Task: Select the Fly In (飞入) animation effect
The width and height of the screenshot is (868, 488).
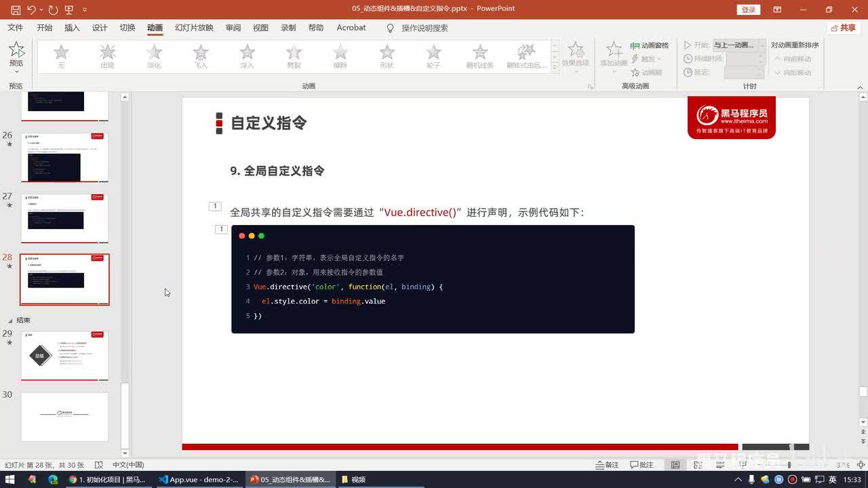Action: [x=201, y=56]
